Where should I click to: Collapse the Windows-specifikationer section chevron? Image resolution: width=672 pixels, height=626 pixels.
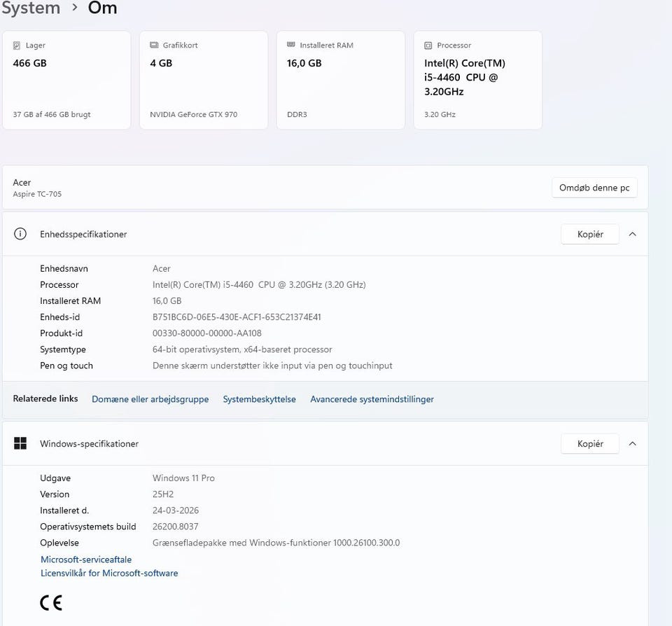click(x=632, y=443)
